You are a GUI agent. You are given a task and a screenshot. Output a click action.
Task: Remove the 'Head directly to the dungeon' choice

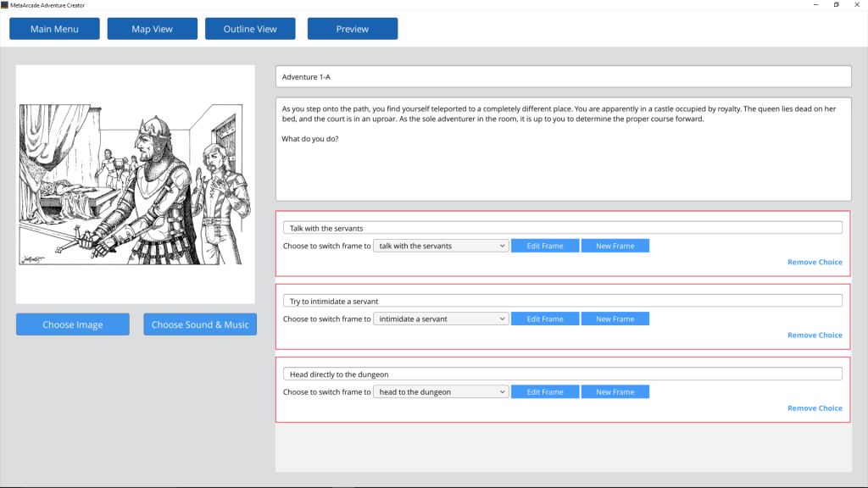pyautogui.click(x=815, y=408)
